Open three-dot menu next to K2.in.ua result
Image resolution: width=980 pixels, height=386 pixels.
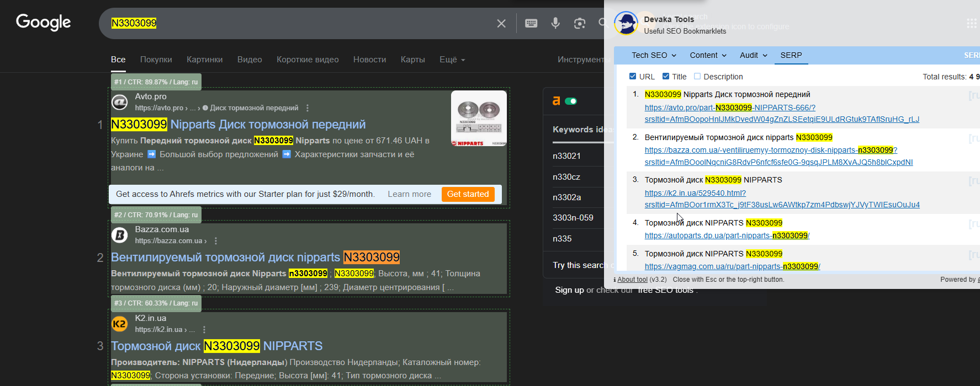204,330
